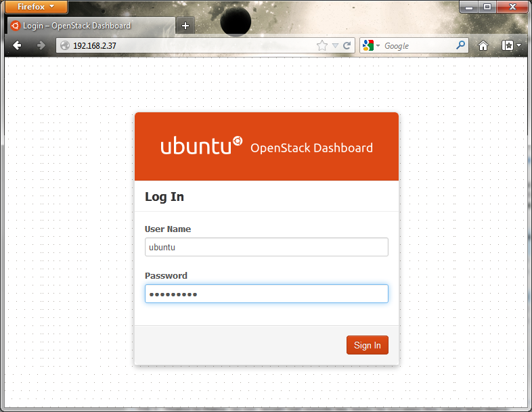Sign in with the Sign In button
532x412 pixels.
[x=368, y=345]
